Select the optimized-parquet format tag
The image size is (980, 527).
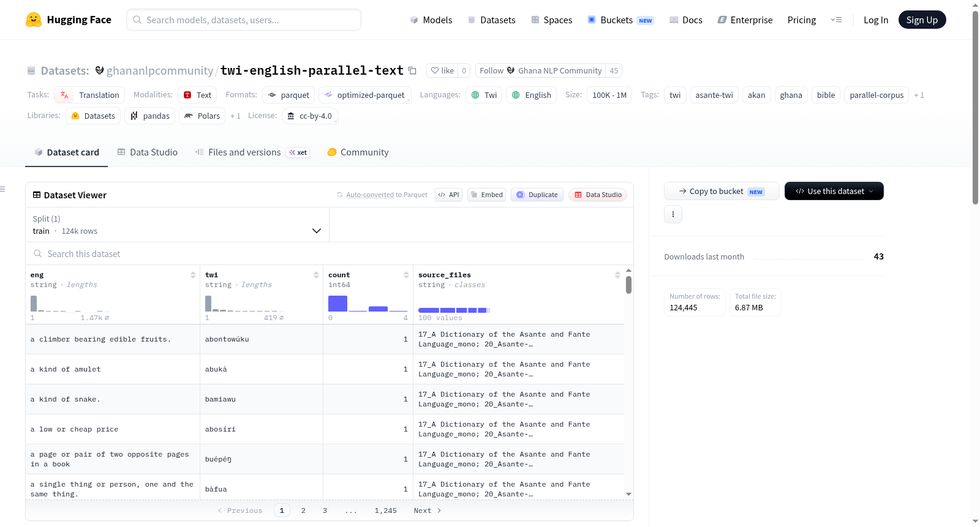365,95
